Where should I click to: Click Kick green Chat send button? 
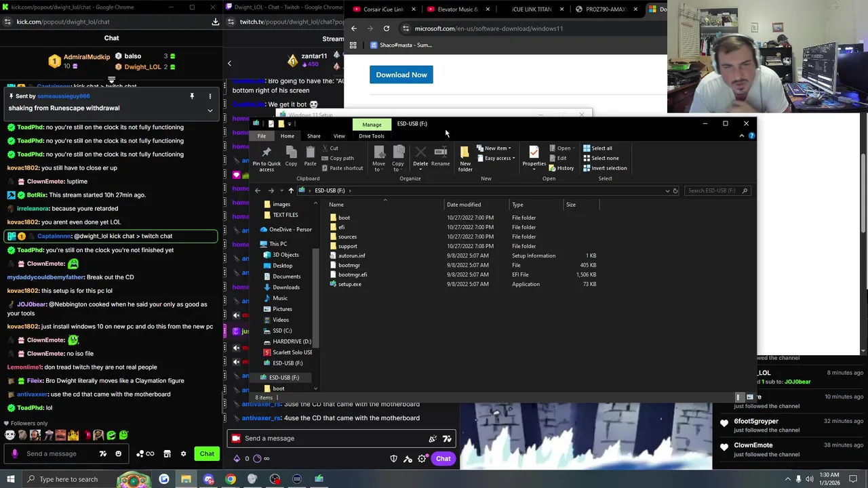click(207, 453)
